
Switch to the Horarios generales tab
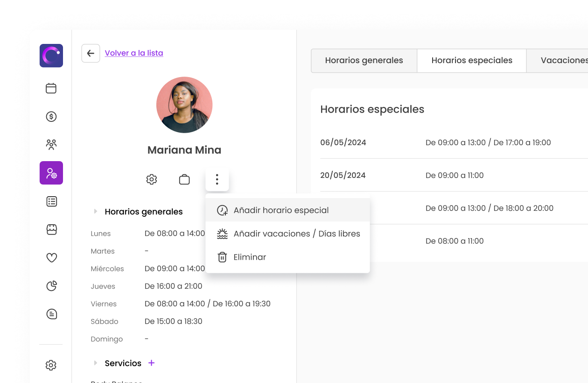coord(364,61)
